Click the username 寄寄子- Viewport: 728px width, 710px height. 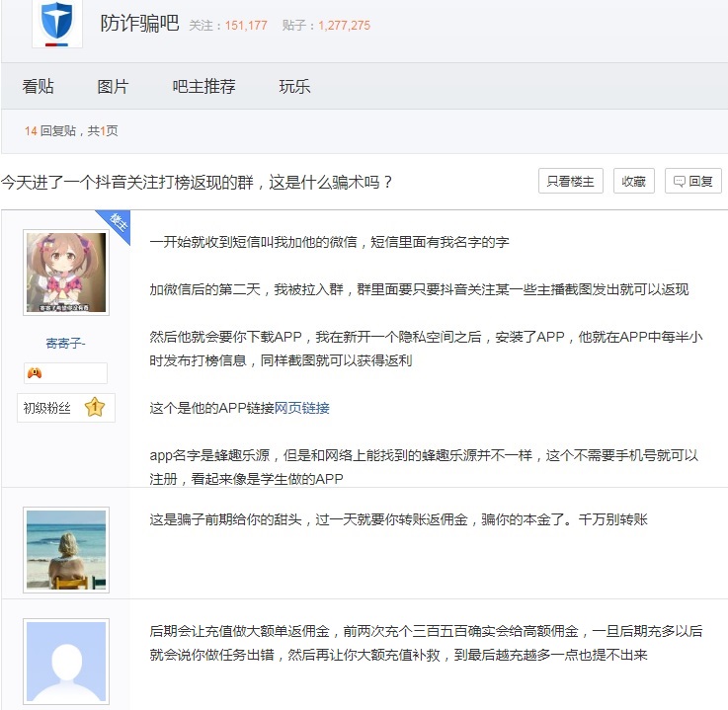pos(66,343)
